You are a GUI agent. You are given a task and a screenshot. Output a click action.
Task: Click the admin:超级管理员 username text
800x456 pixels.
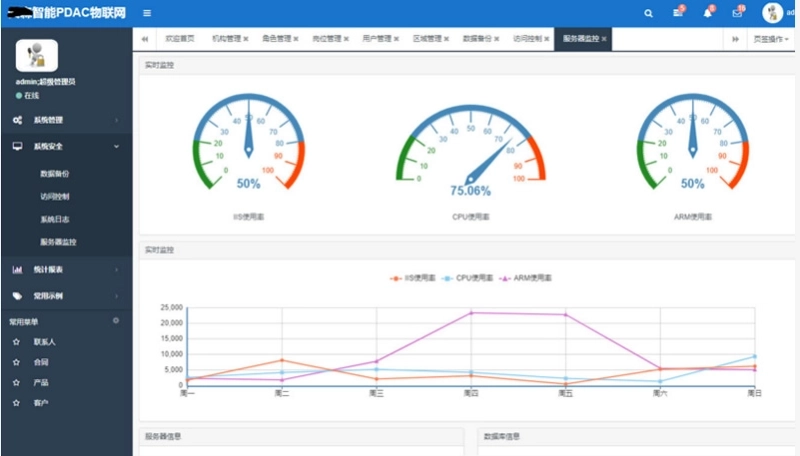(x=45, y=82)
